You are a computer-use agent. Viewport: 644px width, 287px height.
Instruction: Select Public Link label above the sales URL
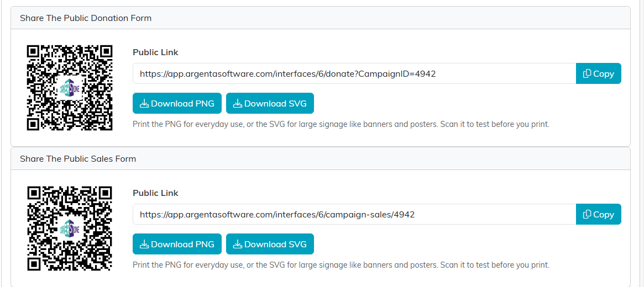(156, 193)
